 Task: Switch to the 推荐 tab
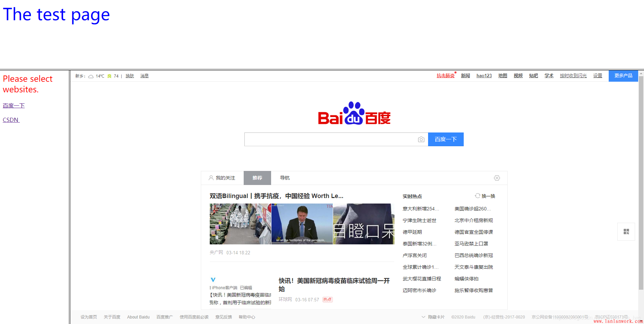(257, 178)
